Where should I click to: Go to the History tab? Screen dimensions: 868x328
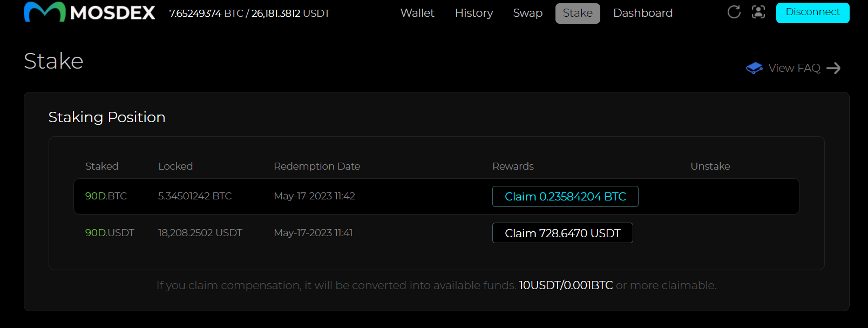click(474, 13)
